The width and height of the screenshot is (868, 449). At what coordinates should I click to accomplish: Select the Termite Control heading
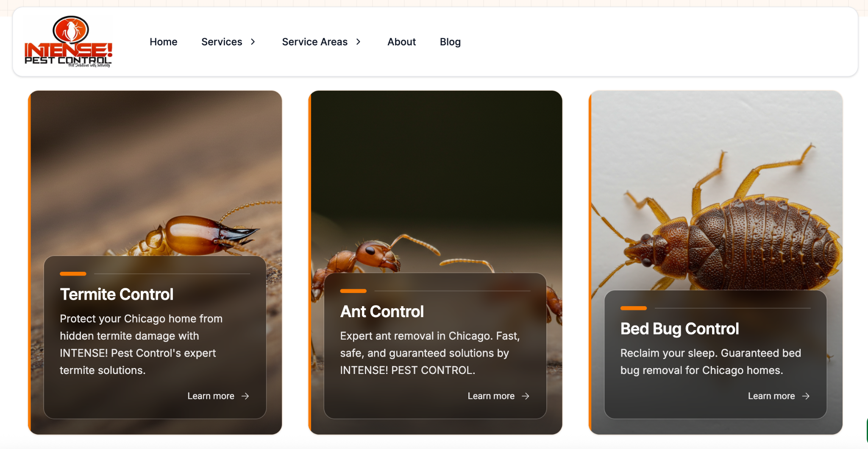[x=117, y=294]
